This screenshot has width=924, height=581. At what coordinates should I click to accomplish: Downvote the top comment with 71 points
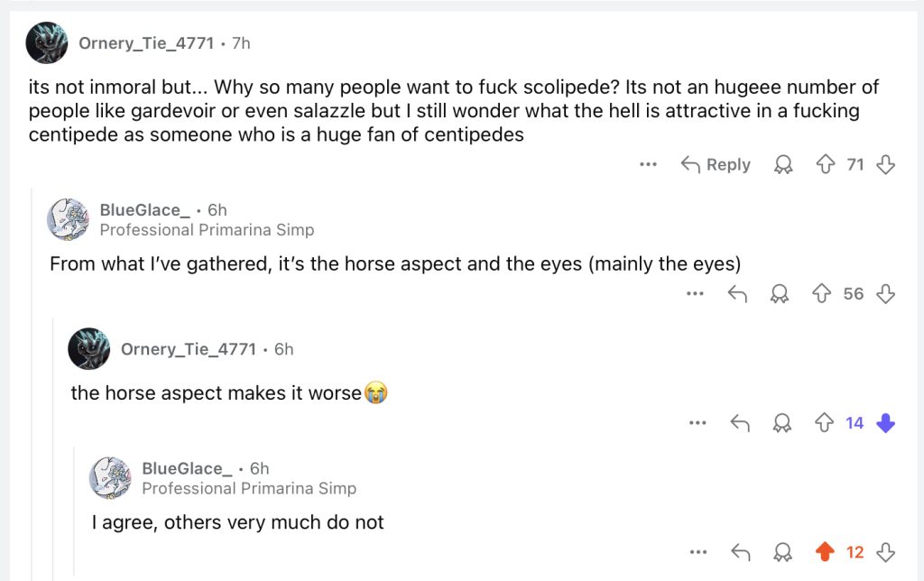tap(886, 164)
